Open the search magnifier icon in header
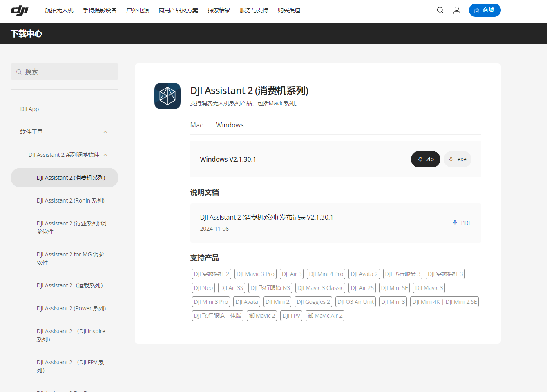547x392 pixels. coord(440,10)
